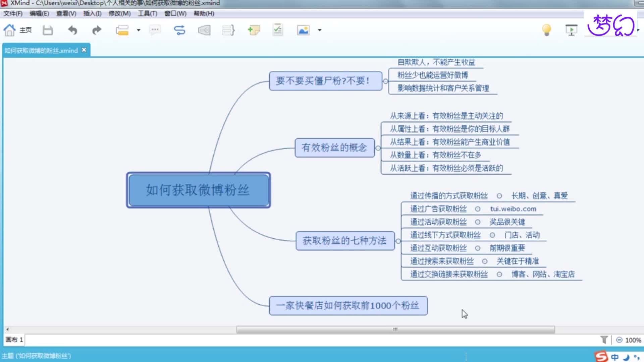Insert an image into the map
Screen dimensions: 644x362
[x=304, y=30]
